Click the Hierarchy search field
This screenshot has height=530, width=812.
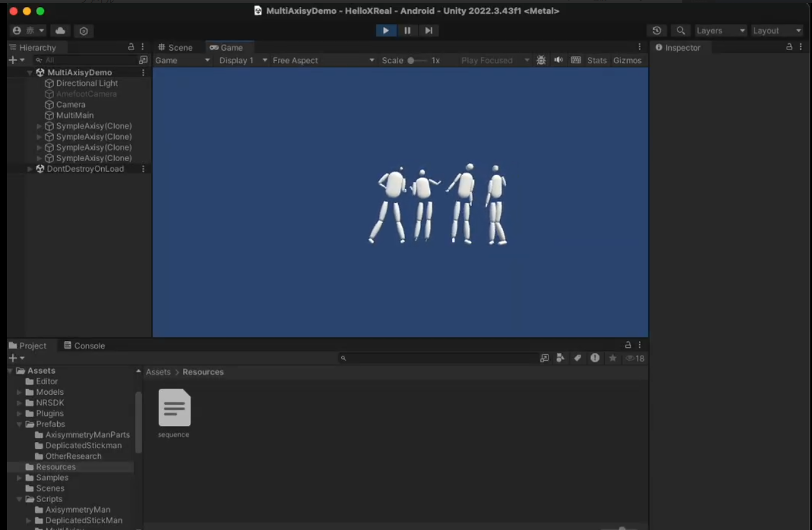(x=85, y=60)
